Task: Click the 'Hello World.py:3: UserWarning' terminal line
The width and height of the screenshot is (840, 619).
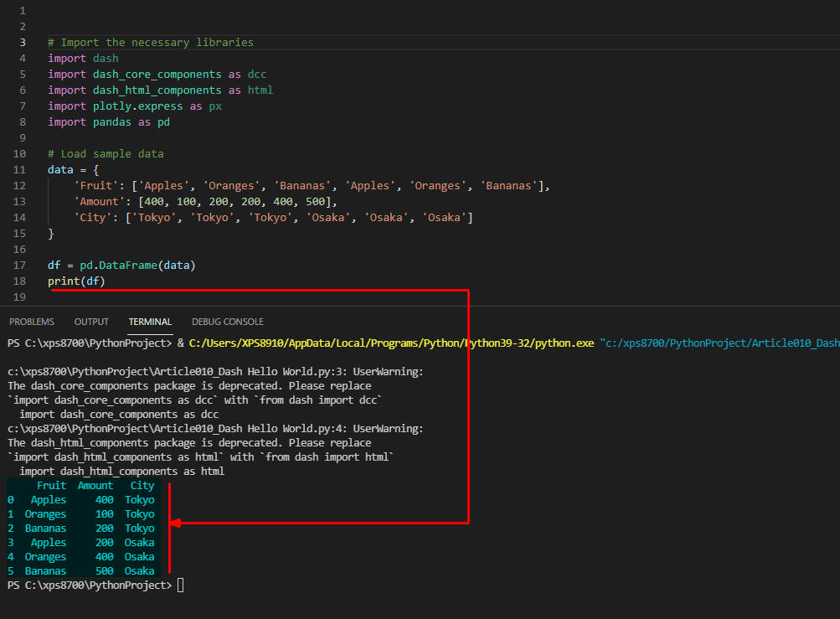Action: point(215,371)
